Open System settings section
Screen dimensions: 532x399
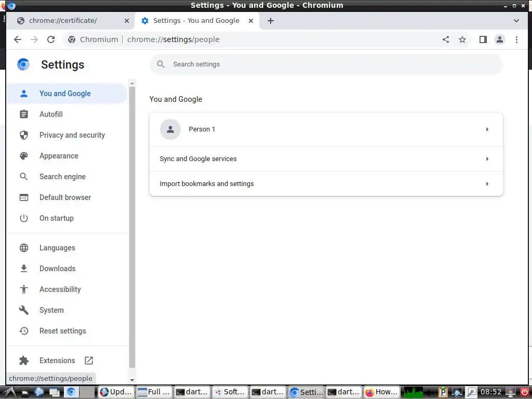67,310
